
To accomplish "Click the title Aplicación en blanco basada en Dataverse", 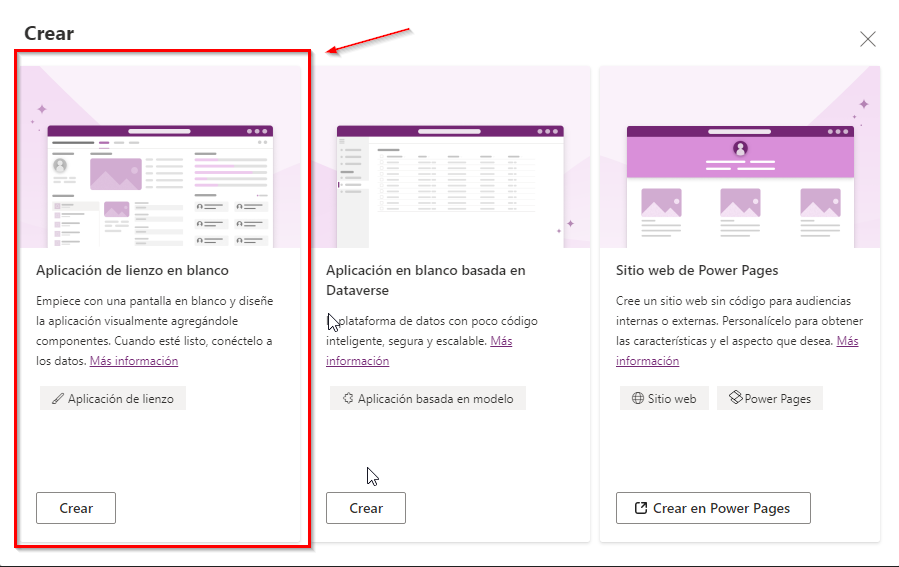I will pos(426,280).
